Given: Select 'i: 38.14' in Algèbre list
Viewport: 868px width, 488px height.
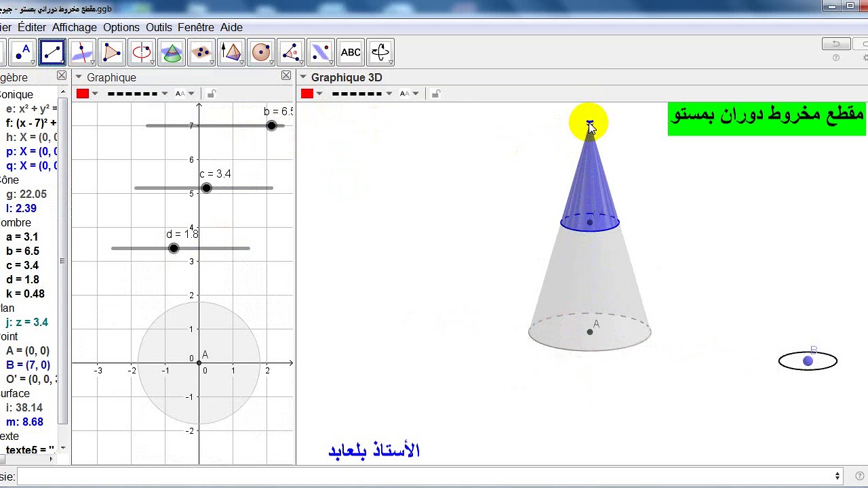Looking at the screenshot, I should [x=24, y=407].
